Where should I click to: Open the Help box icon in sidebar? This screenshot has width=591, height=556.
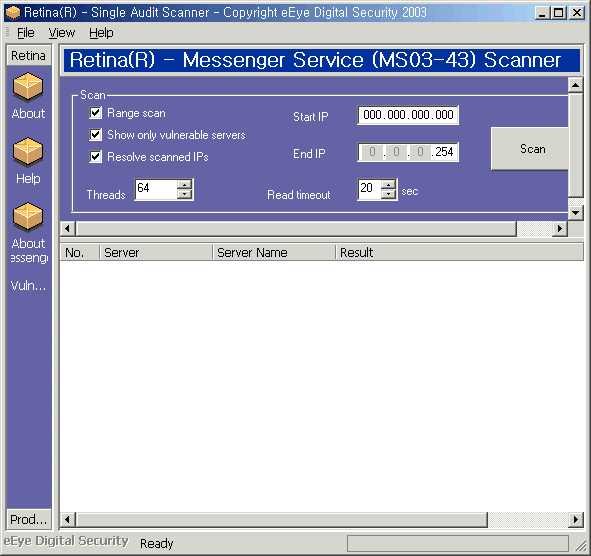(x=28, y=152)
